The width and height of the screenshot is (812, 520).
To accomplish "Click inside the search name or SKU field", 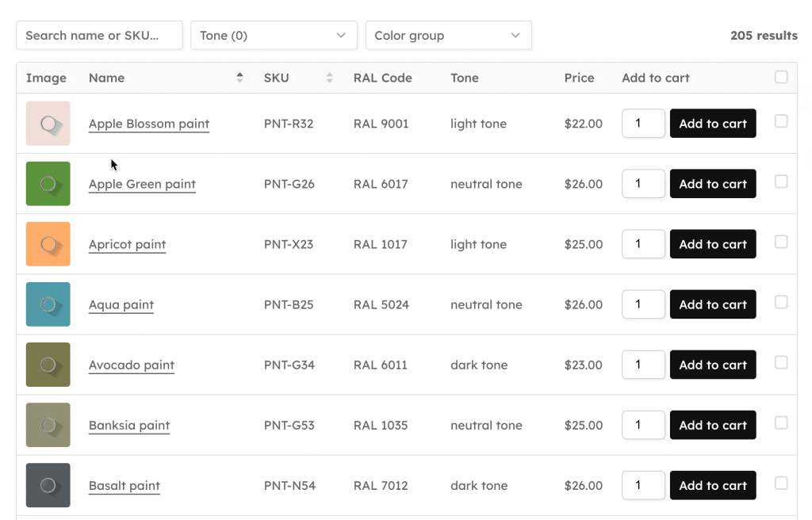I will [99, 35].
